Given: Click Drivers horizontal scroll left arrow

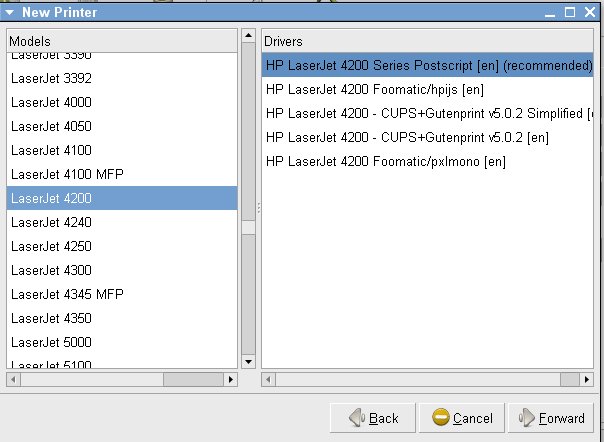Looking at the screenshot, I should [x=268, y=380].
